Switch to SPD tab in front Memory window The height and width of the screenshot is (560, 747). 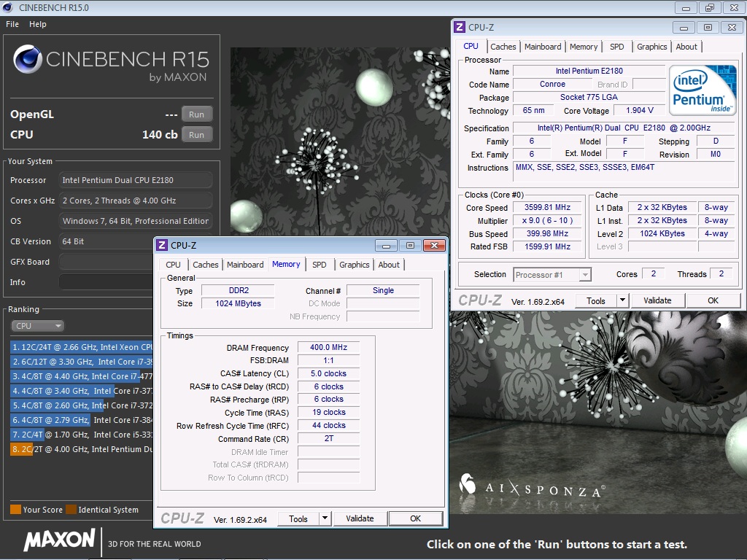click(x=320, y=265)
